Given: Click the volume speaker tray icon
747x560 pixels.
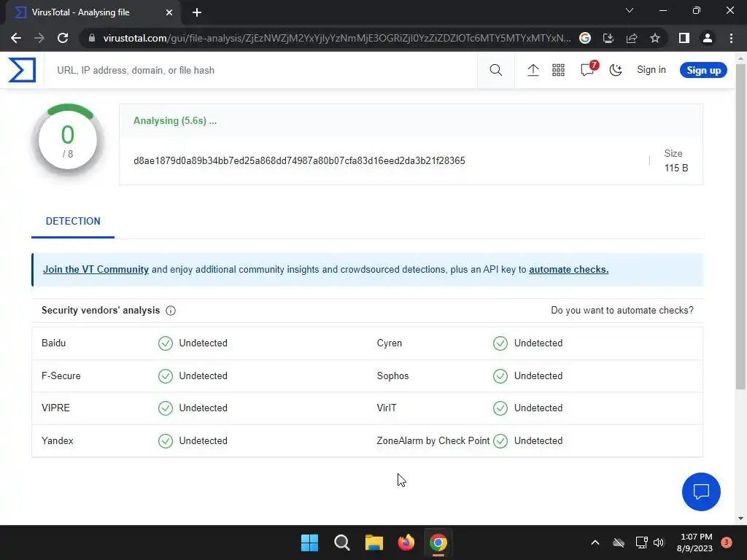Looking at the screenshot, I should [659, 542].
